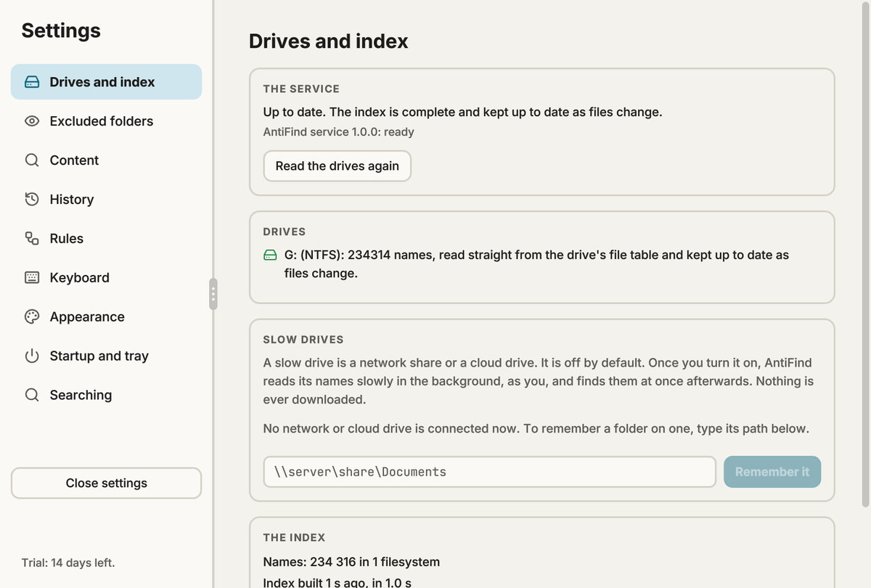This screenshot has width=871, height=588.
Task: Click the Appearance palette icon
Action: [32, 317]
